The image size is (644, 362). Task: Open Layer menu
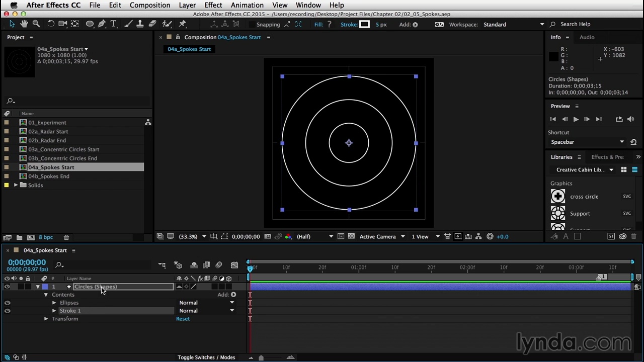point(187,5)
